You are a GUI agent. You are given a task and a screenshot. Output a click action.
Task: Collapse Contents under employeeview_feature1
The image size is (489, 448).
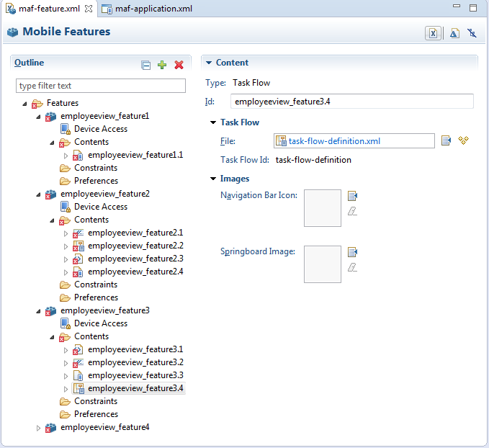pos(52,143)
